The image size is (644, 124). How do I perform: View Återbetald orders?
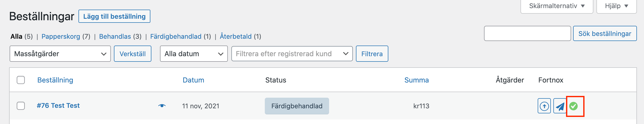pyautogui.click(x=236, y=36)
